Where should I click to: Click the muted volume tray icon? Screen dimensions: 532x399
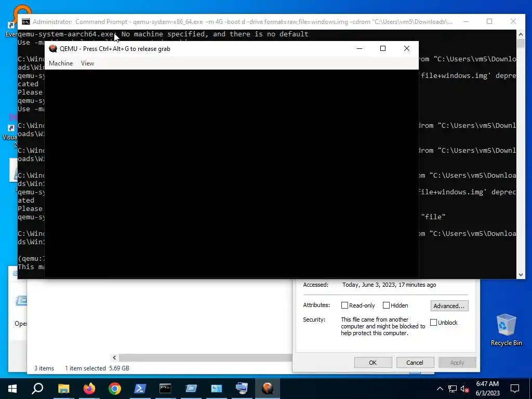click(x=464, y=389)
